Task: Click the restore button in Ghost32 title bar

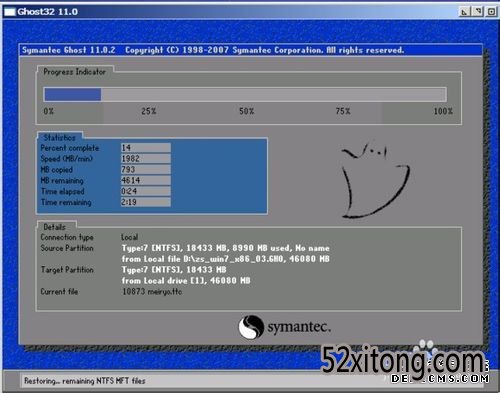Action: click(478, 12)
